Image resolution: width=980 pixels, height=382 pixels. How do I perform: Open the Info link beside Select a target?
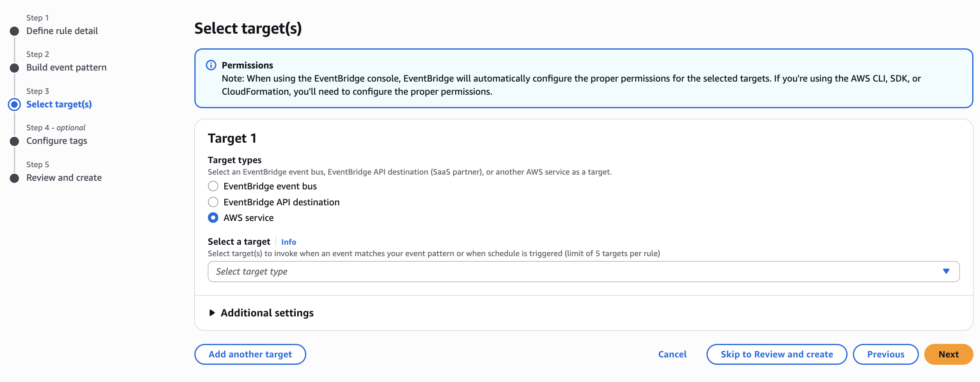point(289,242)
